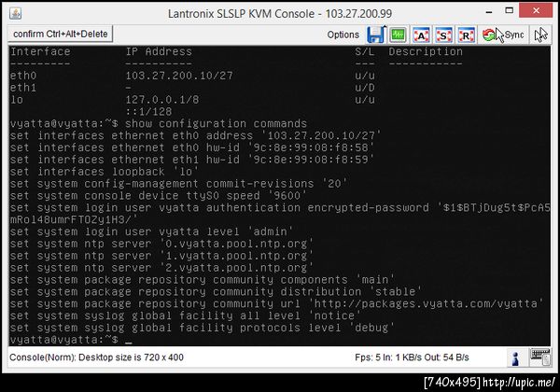Click the 'commit-revisions 20' config line
This screenshot has width=560, height=392.
tap(178, 184)
